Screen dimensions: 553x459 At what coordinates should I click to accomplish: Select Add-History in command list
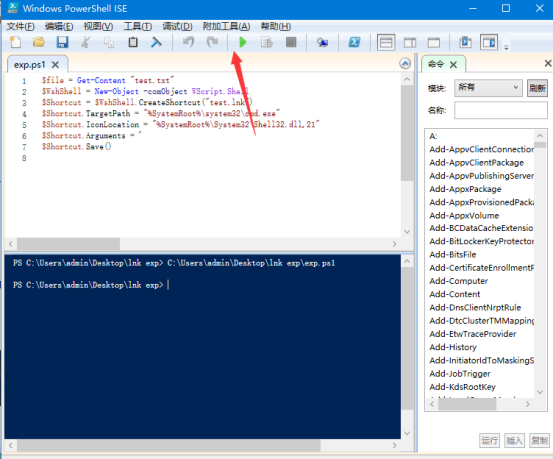453,348
